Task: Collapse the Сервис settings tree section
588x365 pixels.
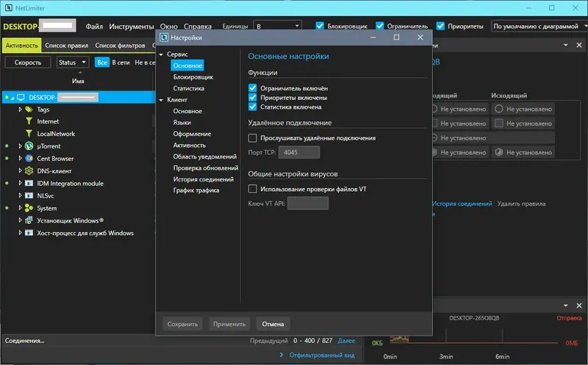Action: point(161,54)
